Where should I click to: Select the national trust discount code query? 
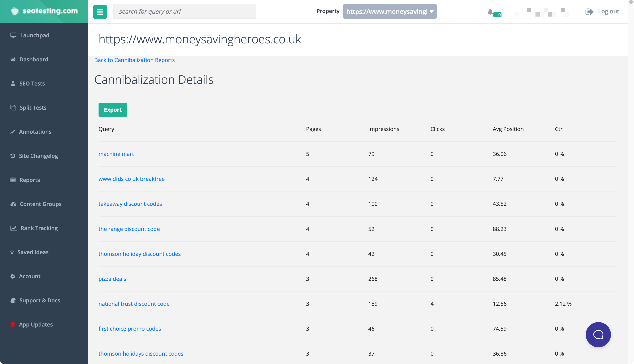(134, 303)
